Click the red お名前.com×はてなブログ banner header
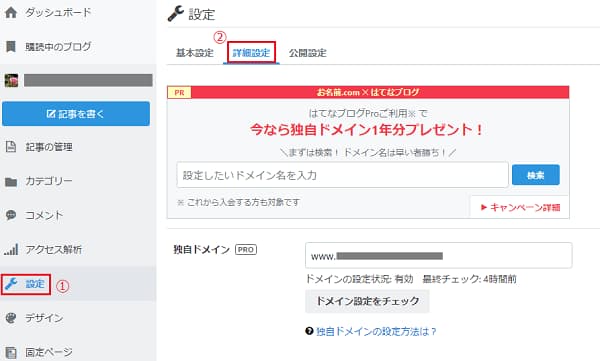Image resolution: width=600 pixels, height=361 pixels. point(368,92)
